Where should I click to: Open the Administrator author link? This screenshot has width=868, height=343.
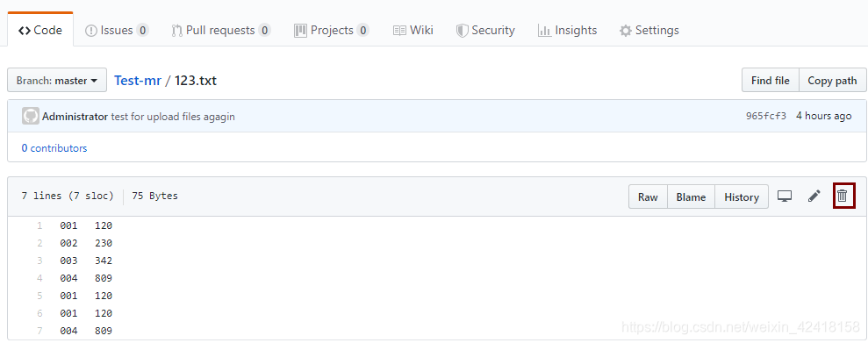75,117
